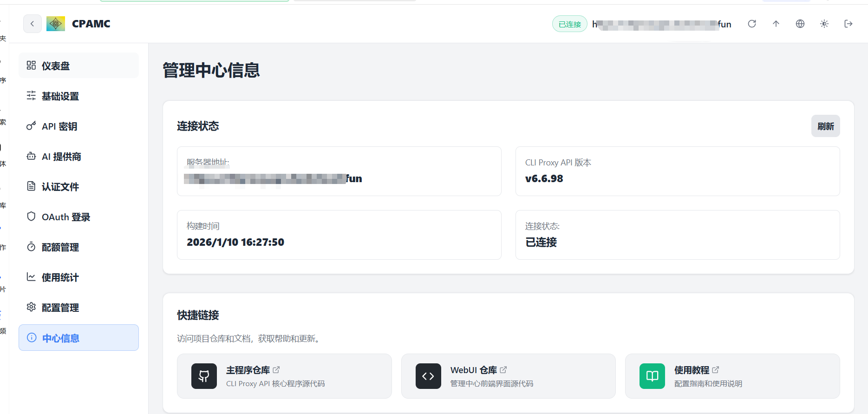The width and height of the screenshot is (868, 414).
Task: Toggle theme with sun icon
Action: tap(824, 24)
